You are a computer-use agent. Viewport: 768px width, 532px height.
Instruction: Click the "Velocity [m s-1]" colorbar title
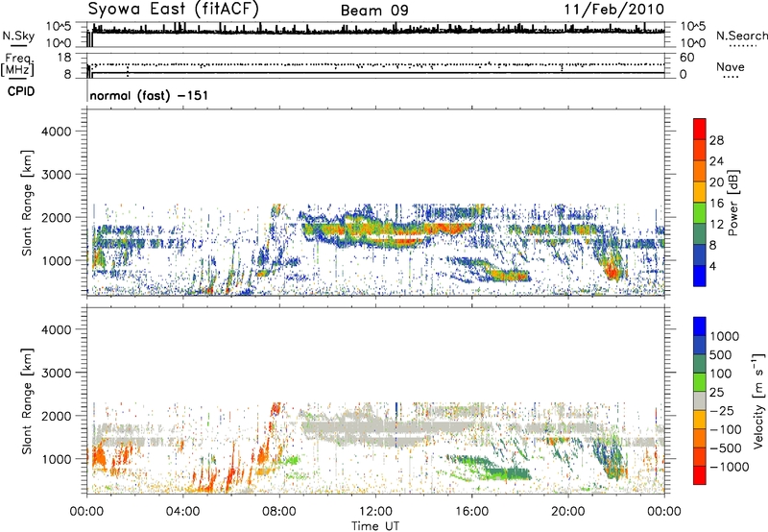point(758,400)
